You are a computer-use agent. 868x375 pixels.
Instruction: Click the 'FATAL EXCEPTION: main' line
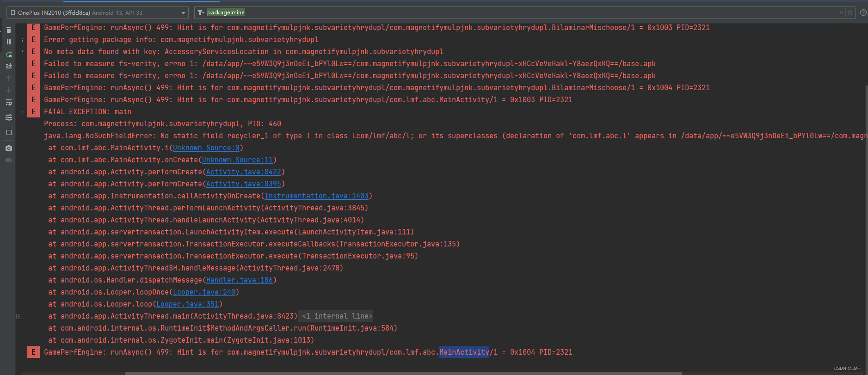click(87, 112)
